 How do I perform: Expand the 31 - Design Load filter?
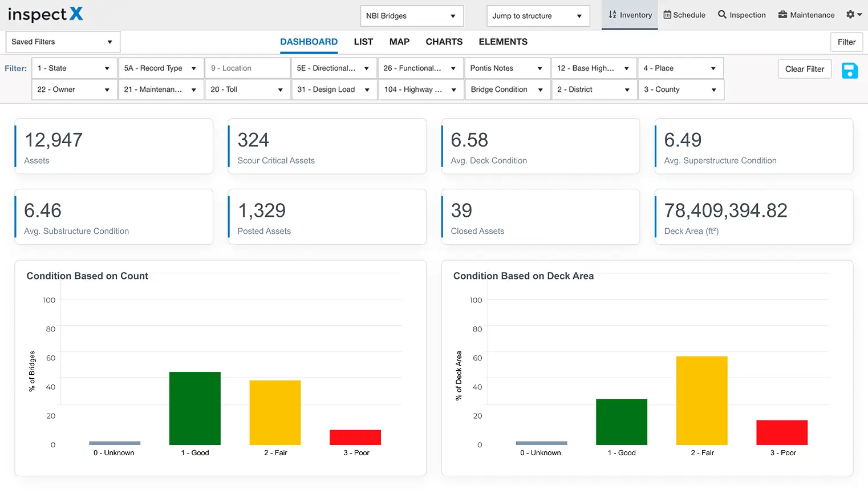(x=334, y=90)
